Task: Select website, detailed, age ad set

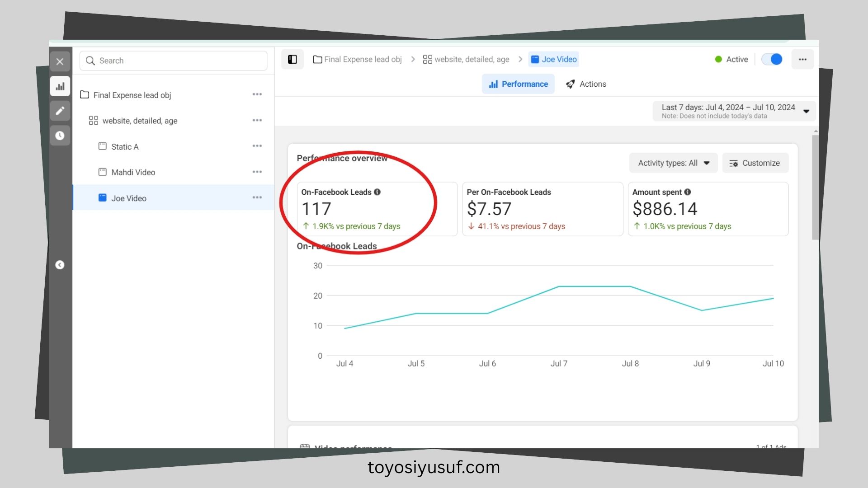Action: click(x=173, y=121)
